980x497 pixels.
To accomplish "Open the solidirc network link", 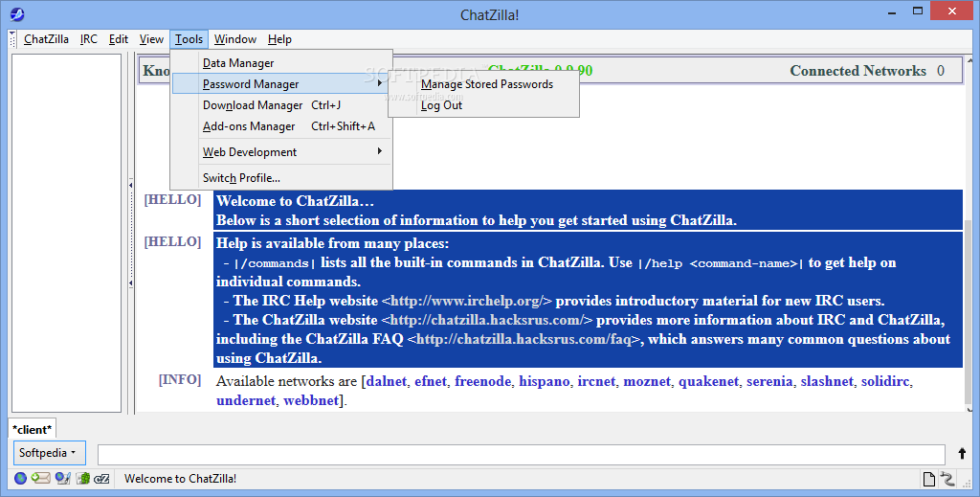I will [885, 381].
